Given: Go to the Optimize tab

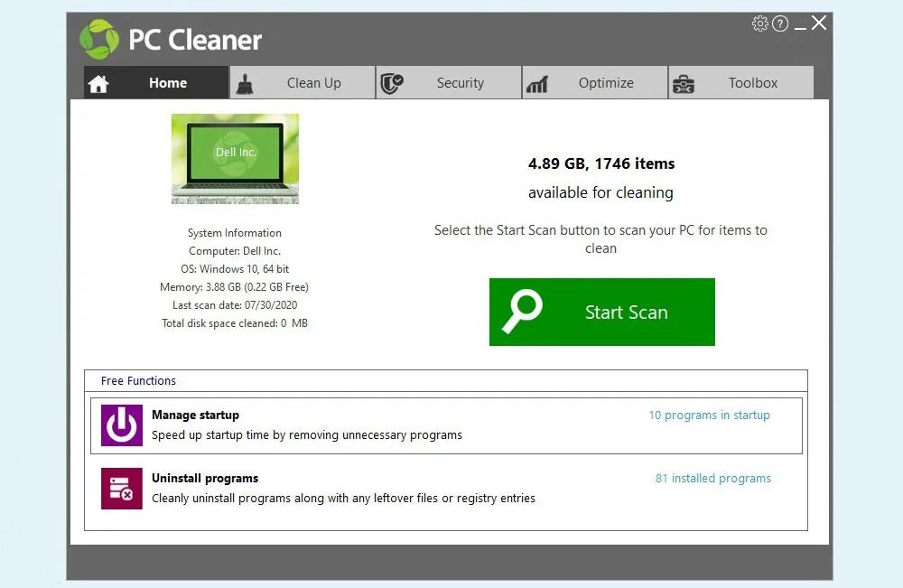Looking at the screenshot, I should [606, 83].
